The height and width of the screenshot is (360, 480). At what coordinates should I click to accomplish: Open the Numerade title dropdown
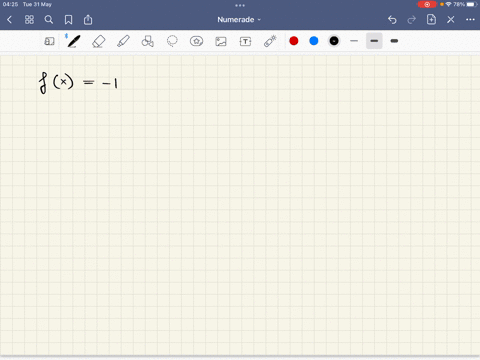tap(239, 20)
